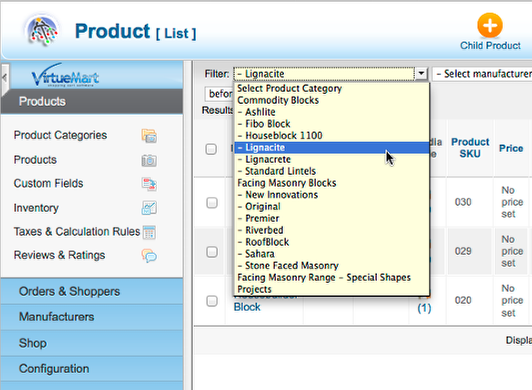Select Facing Masonry Range - Special Shapes option
This screenshot has width=532, height=390.
[332, 278]
